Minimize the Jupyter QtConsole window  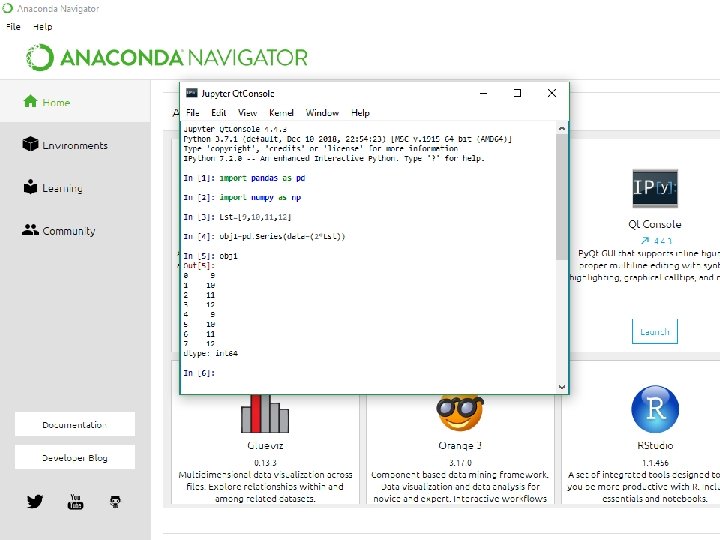click(484, 93)
